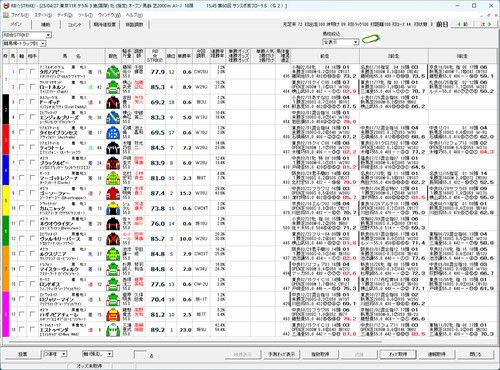
Task: Tick the 軸 checkbox for horse 4
Action: point(22,117)
